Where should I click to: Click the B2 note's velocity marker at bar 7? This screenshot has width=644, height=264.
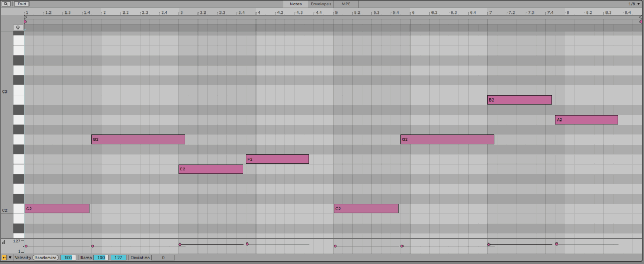click(489, 245)
